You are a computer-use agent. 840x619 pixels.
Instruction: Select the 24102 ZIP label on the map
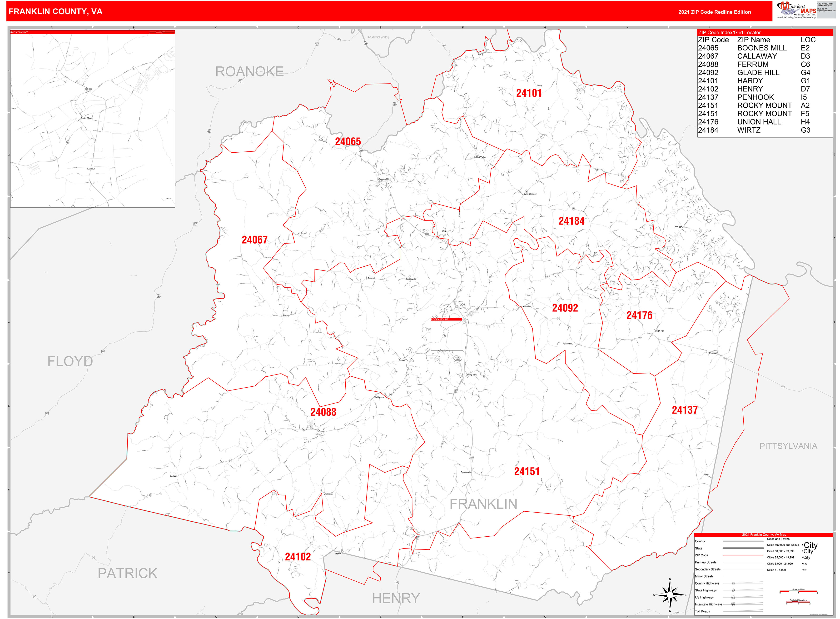(x=298, y=557)
